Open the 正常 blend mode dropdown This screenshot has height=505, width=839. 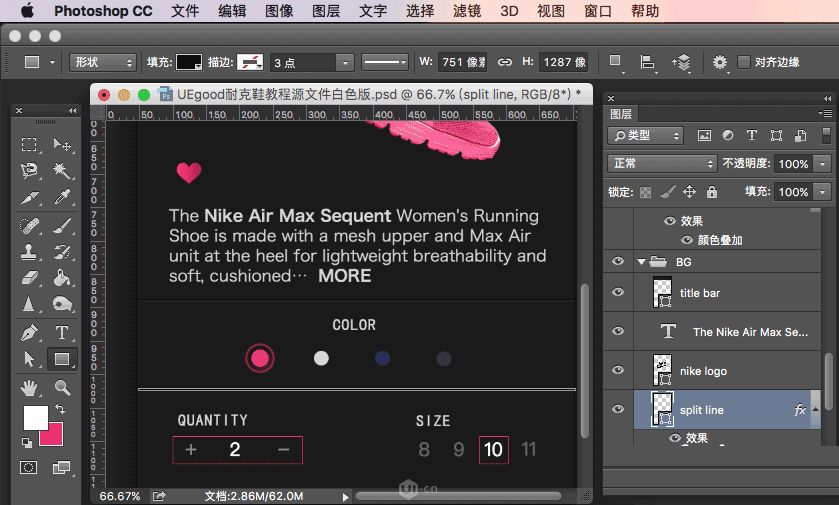pyautogui.click(x=662, y=163)
